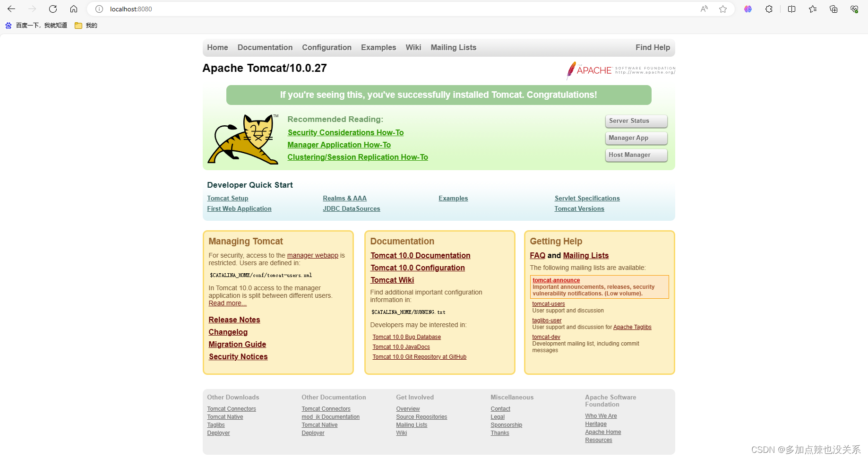The image size is (868, 459).
Task: Open the Apache Taglibs link
Action: coord(632,327)
